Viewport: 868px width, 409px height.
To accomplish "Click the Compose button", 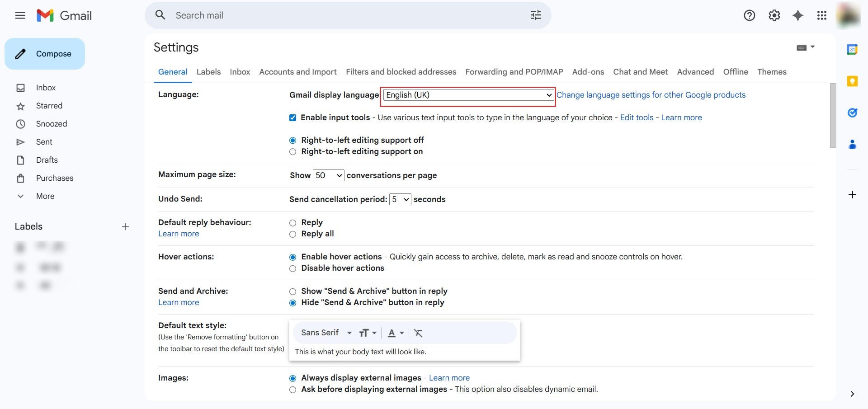I will point(45,54).
